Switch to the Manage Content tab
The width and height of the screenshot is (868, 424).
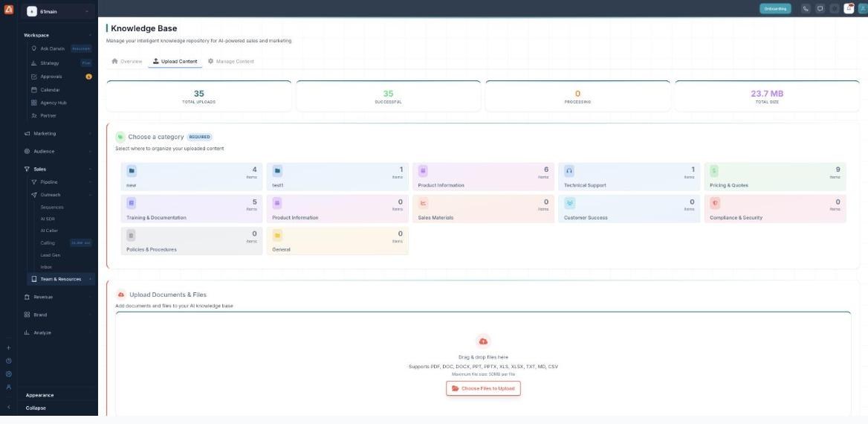click(231, 62)
